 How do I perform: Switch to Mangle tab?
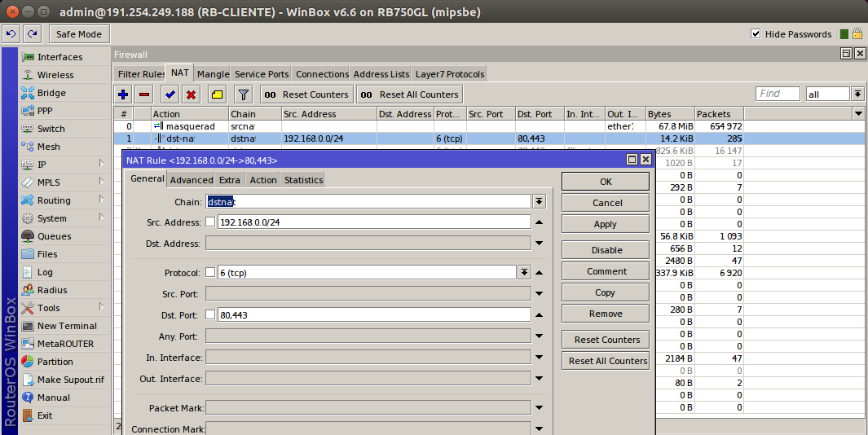click(213, 73)
